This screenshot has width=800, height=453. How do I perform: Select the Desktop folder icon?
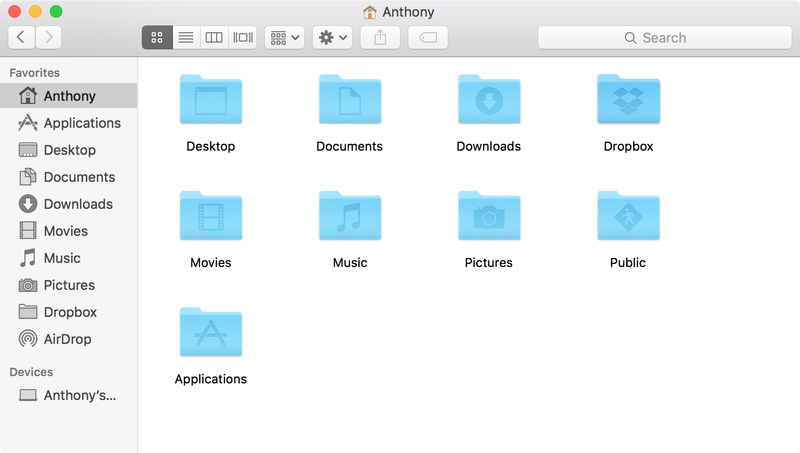211,99
